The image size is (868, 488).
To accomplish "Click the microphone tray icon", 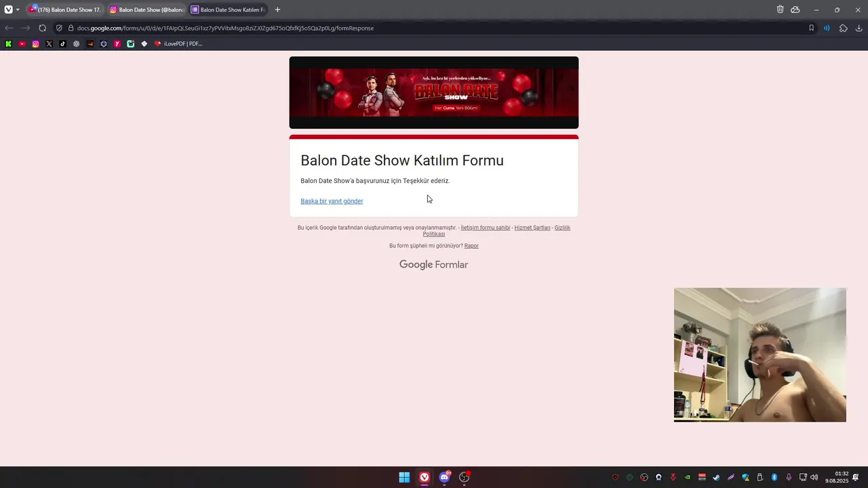I will coord(789,477).
